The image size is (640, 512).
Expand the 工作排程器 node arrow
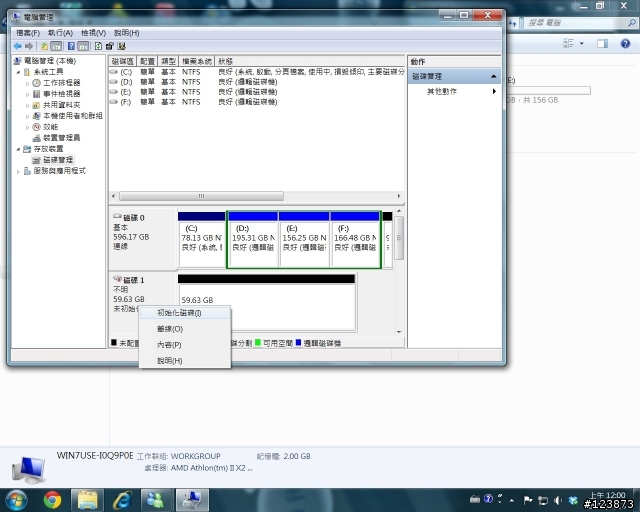[27, 83]
